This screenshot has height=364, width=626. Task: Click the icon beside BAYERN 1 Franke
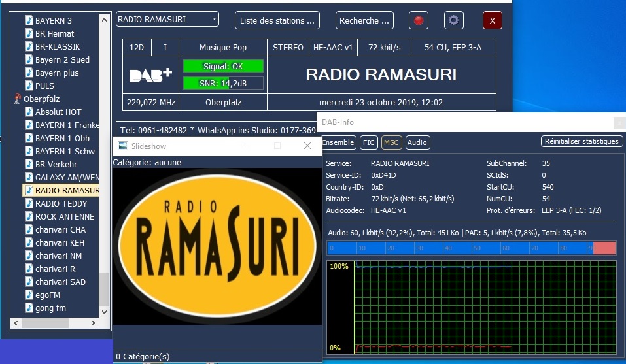coord(29,125)
